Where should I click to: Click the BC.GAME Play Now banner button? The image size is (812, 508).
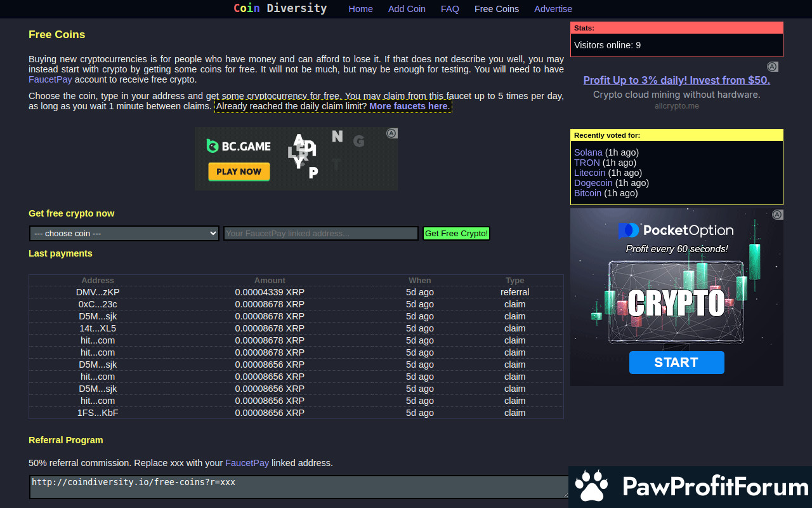pyautogui.click(x=239, y=171)
